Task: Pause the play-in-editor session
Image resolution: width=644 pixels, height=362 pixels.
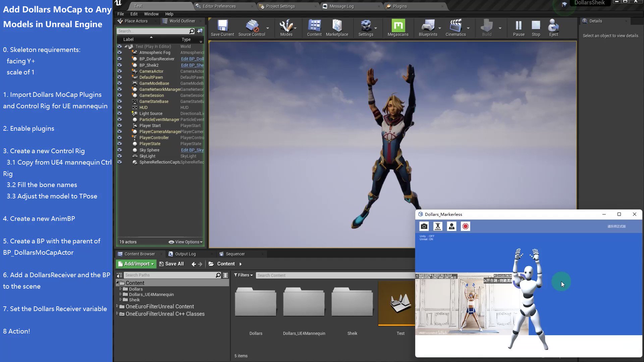Action: [519, 28]
